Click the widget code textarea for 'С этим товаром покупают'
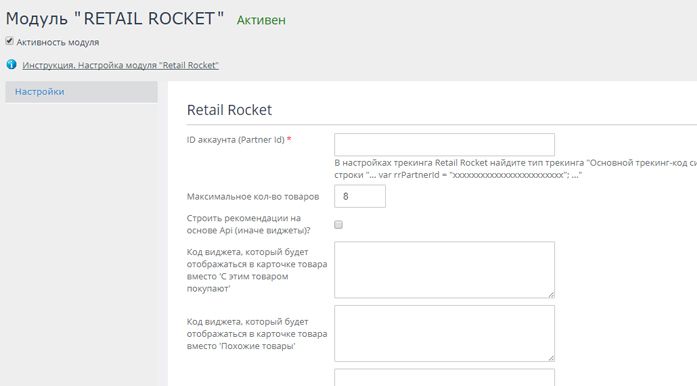697x386 pixels. (445, 270)
